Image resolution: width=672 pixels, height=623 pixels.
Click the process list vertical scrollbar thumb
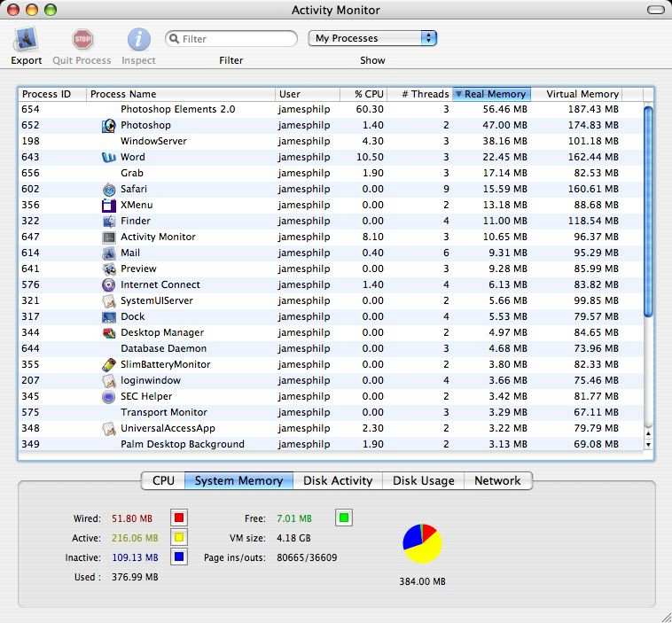648,212
